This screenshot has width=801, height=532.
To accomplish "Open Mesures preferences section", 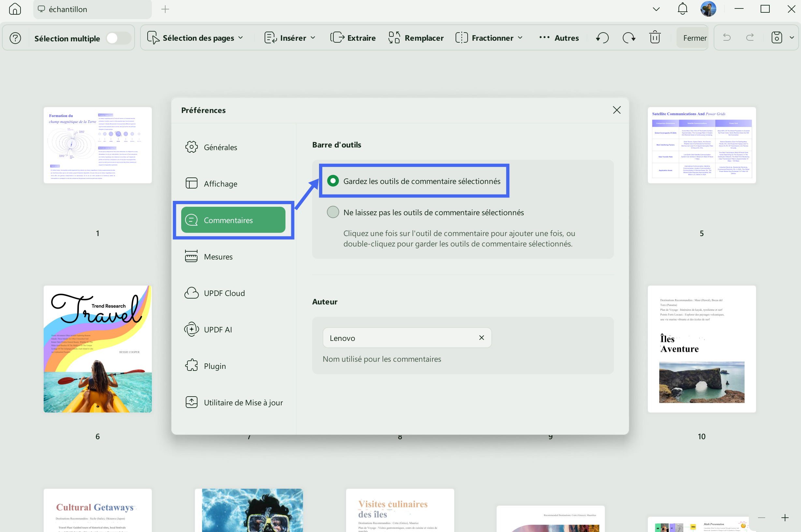I will tap(233, 257).
